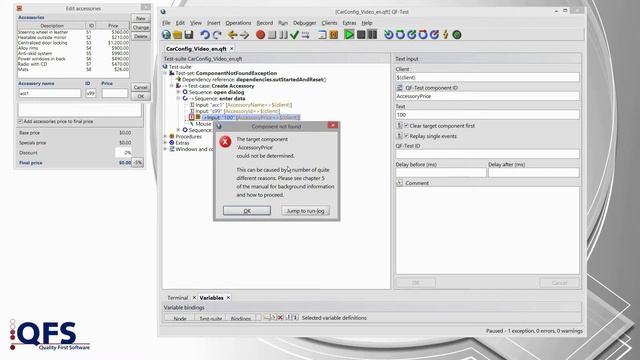The image size is (640, 360).
Task: Click the lightning bolt toolbar icon
Action: coord(446,35)
